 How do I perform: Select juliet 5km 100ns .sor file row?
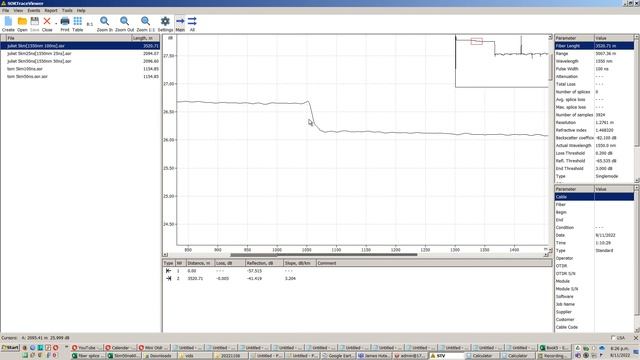coord(80,46)
